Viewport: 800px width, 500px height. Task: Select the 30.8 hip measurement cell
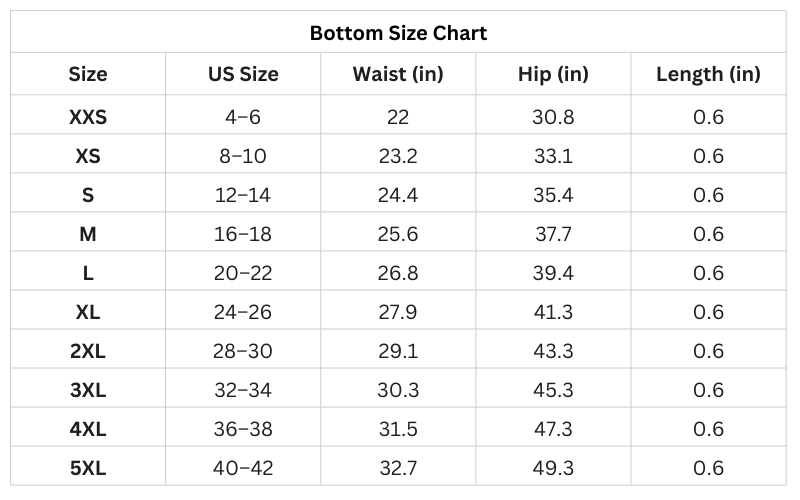pos(553,117)
